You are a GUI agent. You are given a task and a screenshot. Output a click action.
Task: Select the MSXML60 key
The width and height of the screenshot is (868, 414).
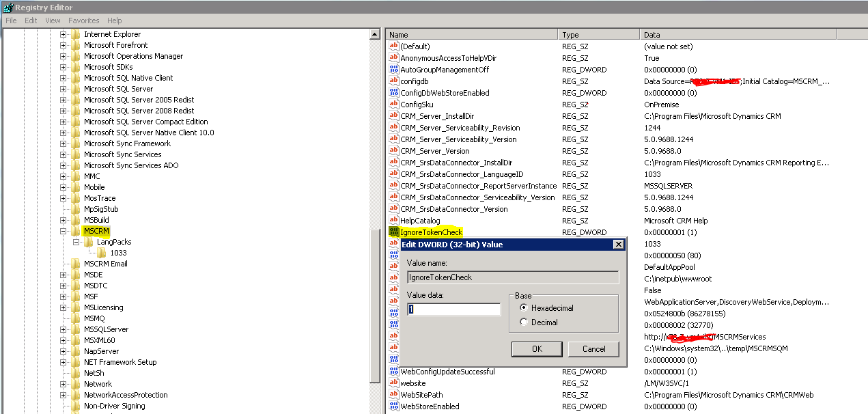click(99, 340)
